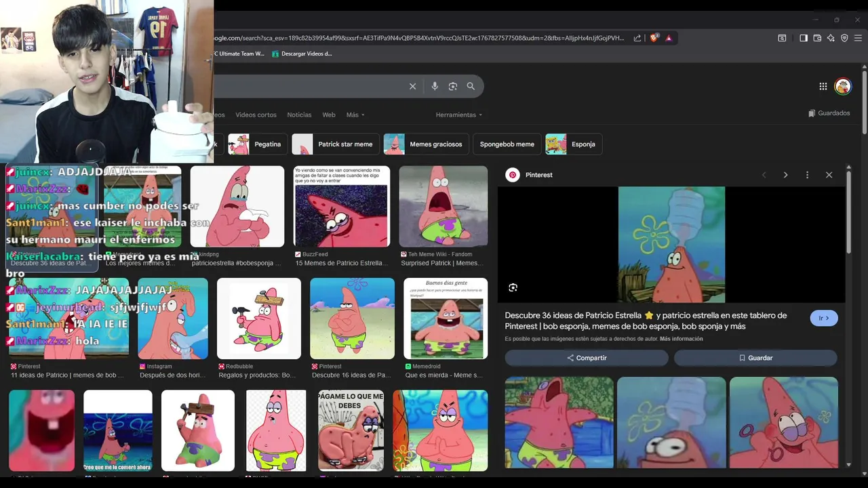868x488 pixels.
Task: Open the Google apps grid
Action: point(823,86)
